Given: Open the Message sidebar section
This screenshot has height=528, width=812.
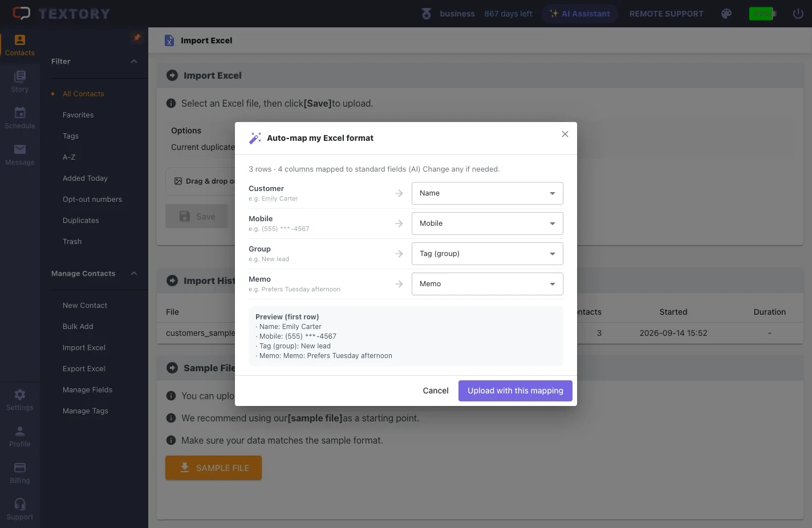Looking at the screenshot, I should point(20,155).
